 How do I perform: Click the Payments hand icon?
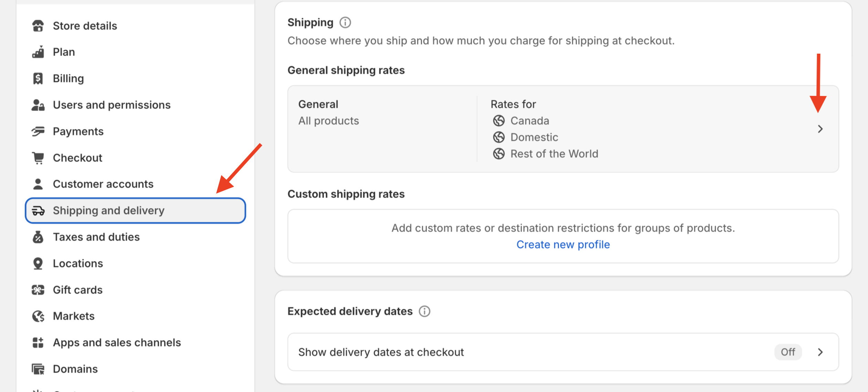[38, 131]
